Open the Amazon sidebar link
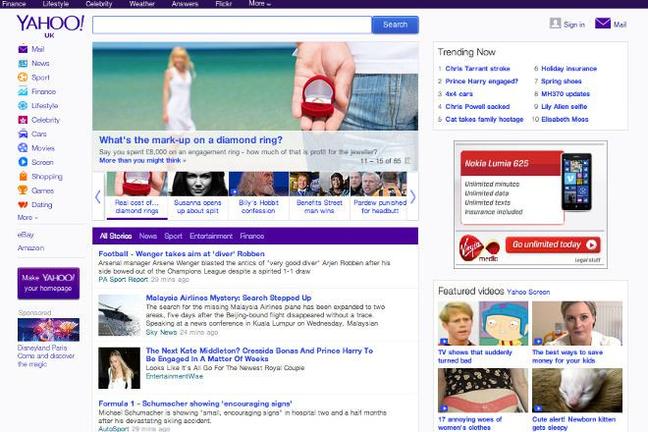 coord(31,248)
